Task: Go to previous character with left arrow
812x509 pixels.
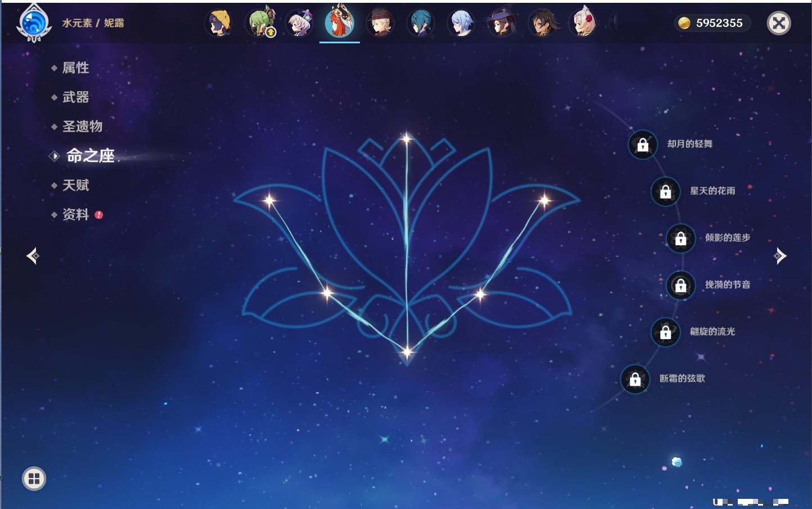Action: (33, 256)
